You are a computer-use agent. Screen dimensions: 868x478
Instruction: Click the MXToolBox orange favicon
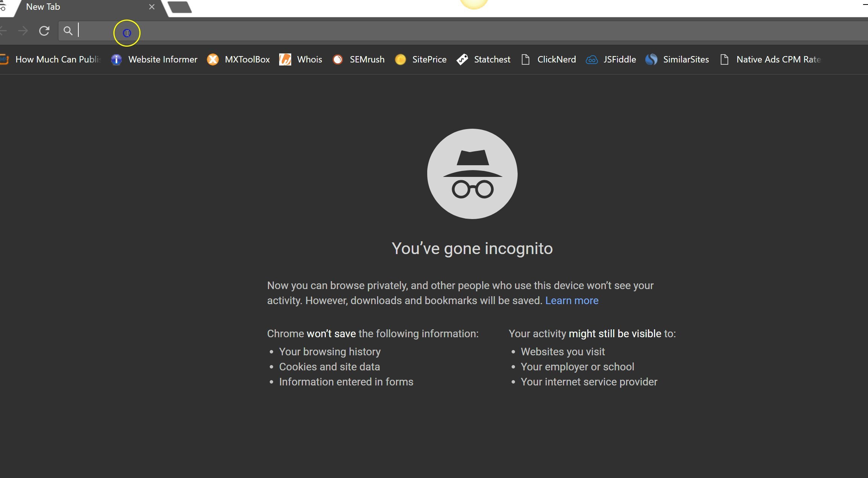(213, 59)
